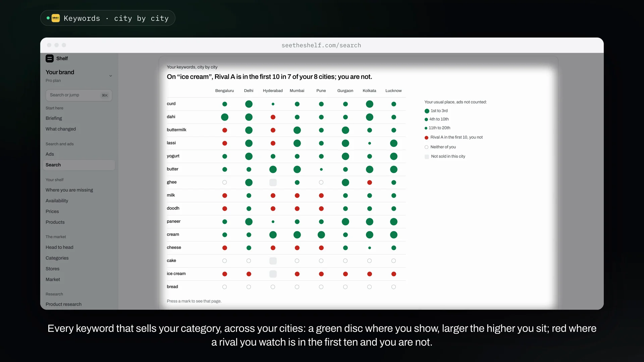This screenshot has height=362, width=644.
Task: Expand the Your brand chevron
Action: point(111,76)
